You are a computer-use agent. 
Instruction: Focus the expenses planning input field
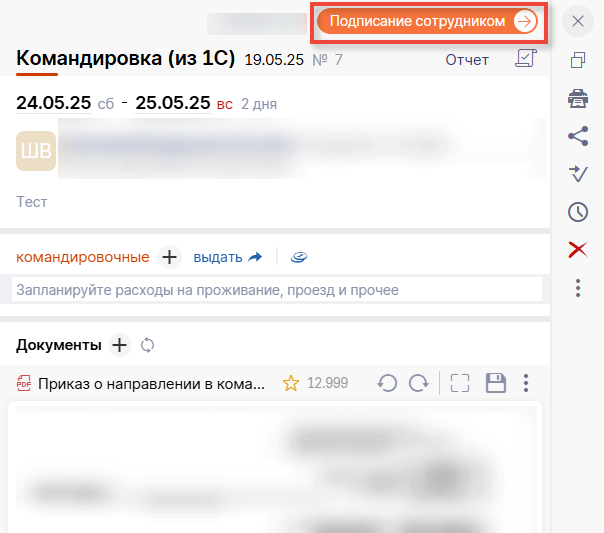[x=276, y=290]
